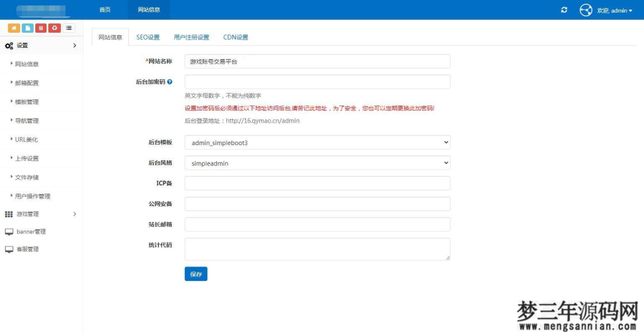Click the red trash icon button
644x333 pixels.
pyautogui.click(x=41, y=28)
